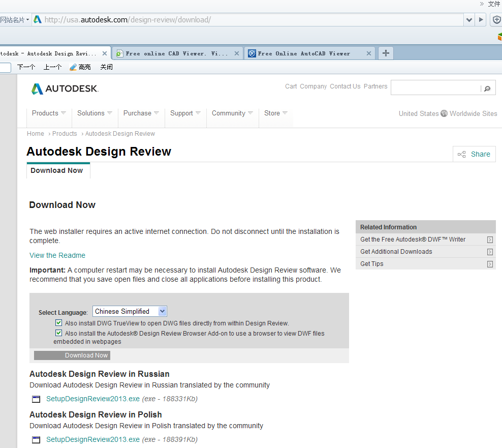The height and width of the screenshot is (448, 502).
Task: Click the Share link
Action: 480,154
